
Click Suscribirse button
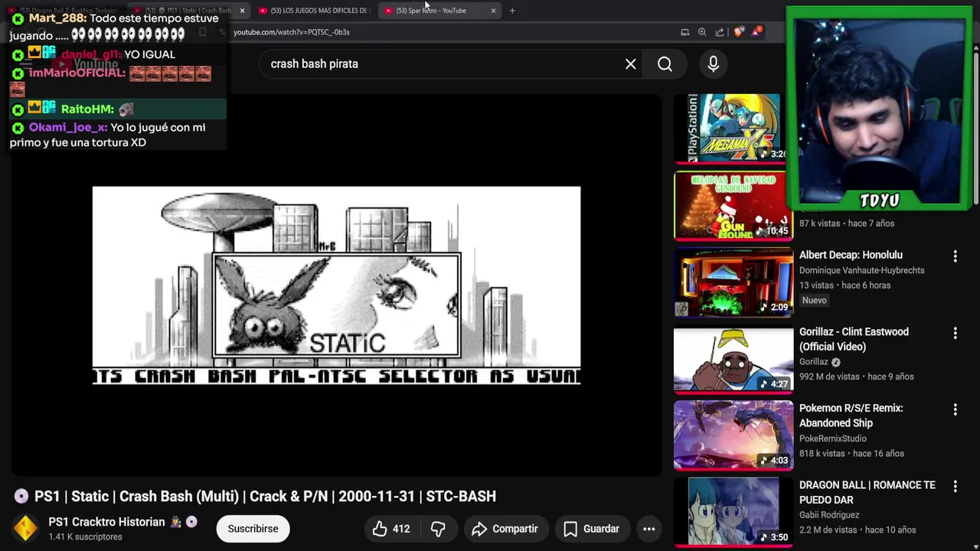[253, 529]
